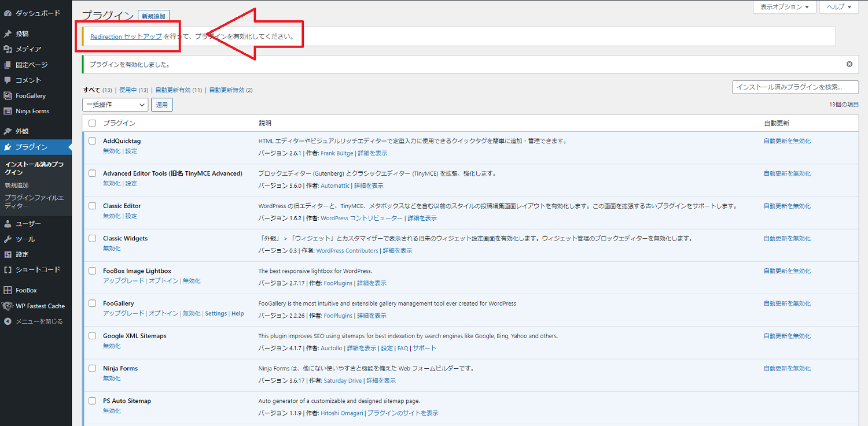Disable auto-updates for Ninja Forms
Screen dimensions: 868x426
[787, 368]
